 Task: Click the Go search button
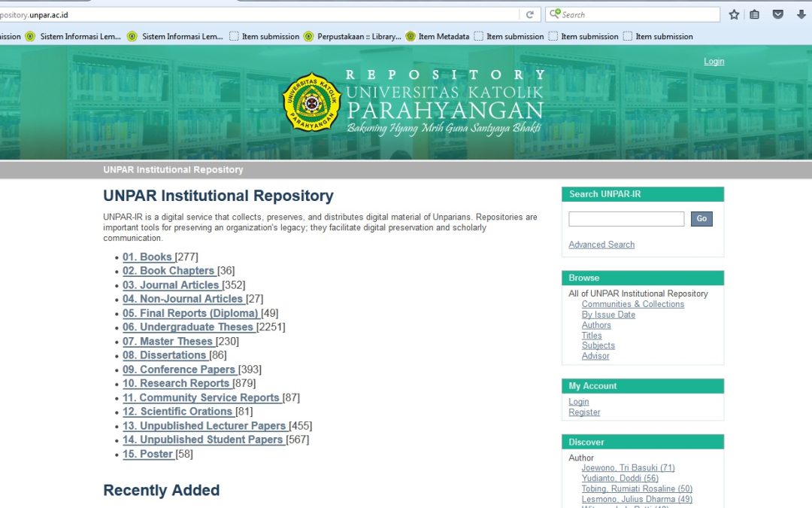pos(701,219)
